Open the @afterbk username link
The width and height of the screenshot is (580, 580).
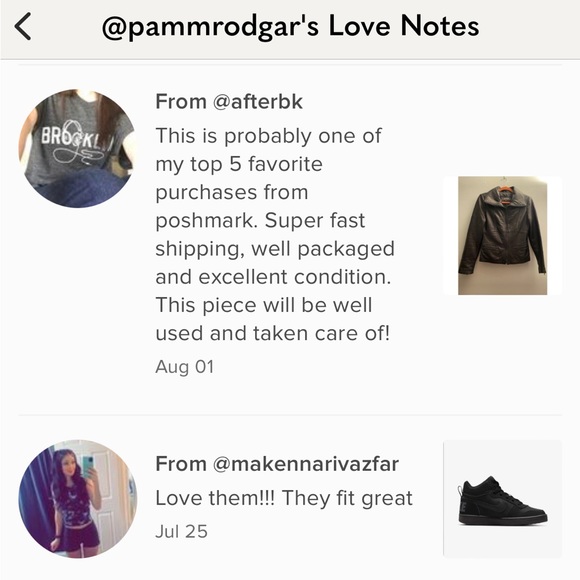(257, 101)
